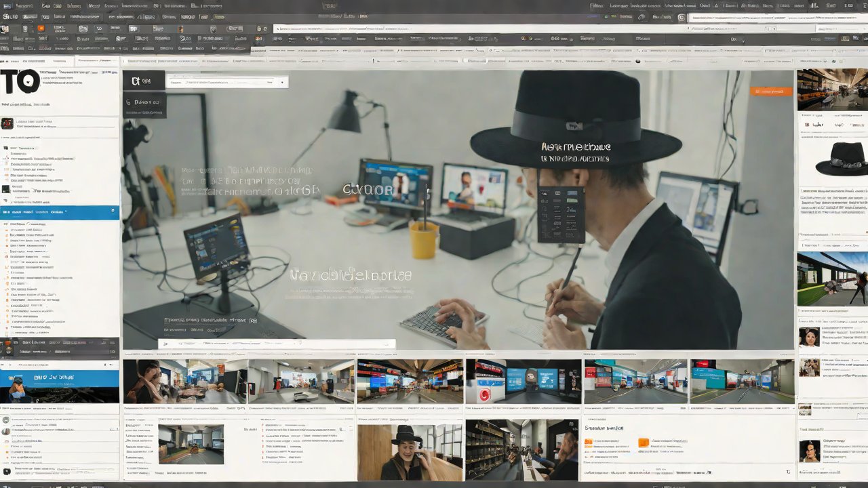This screenshot has height=488, width=868.
Task: Open the store interior thumbnail at top of right sidebar
Action: (x=832, y=89)
